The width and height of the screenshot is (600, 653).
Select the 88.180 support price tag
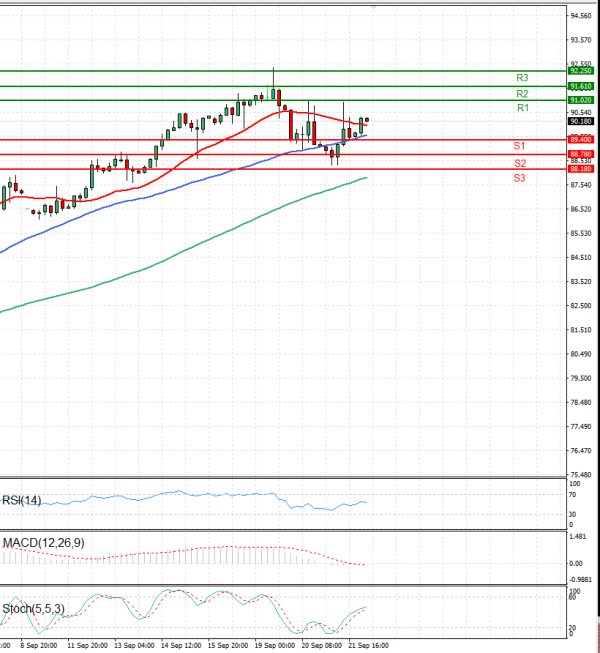[580, 169]
